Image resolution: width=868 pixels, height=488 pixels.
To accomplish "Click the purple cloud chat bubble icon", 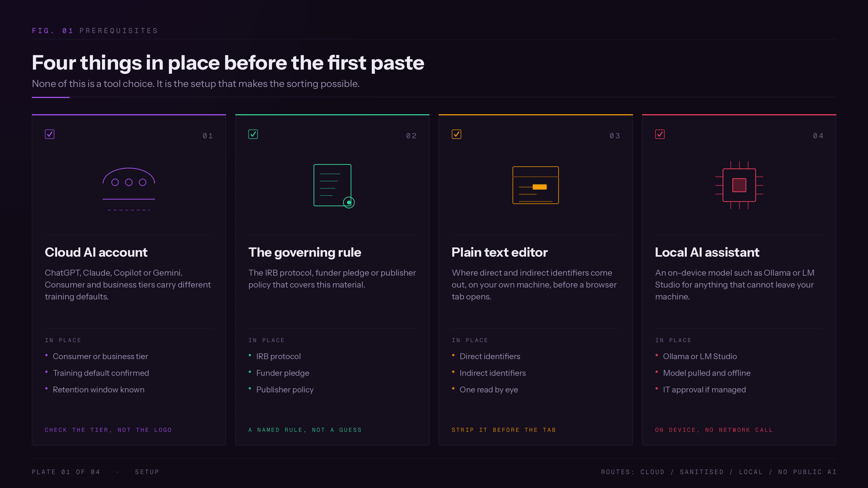I will 129,189.
